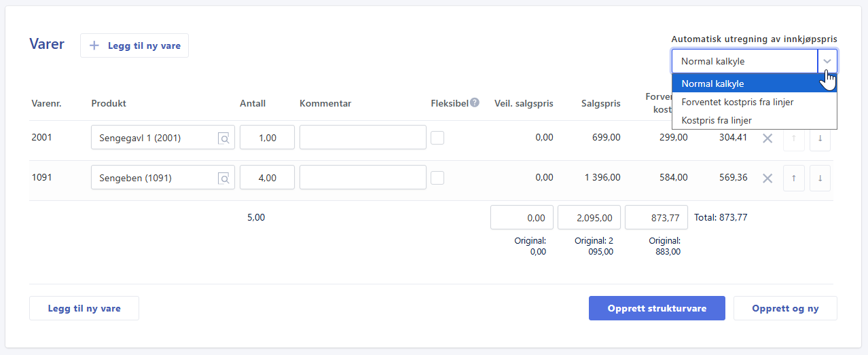The image size is (868, 355).
Task: Move Sengegavl row down with arrow
Action: tap(820, 138)
